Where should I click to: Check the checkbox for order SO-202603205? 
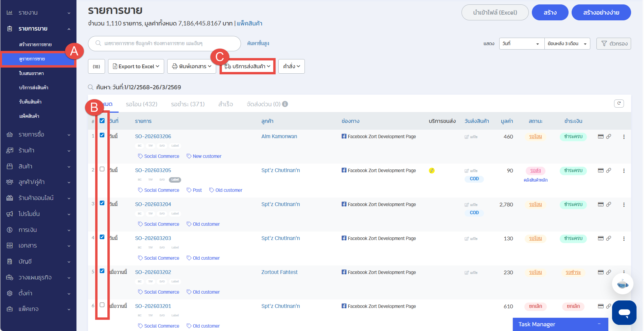[102, 169]
